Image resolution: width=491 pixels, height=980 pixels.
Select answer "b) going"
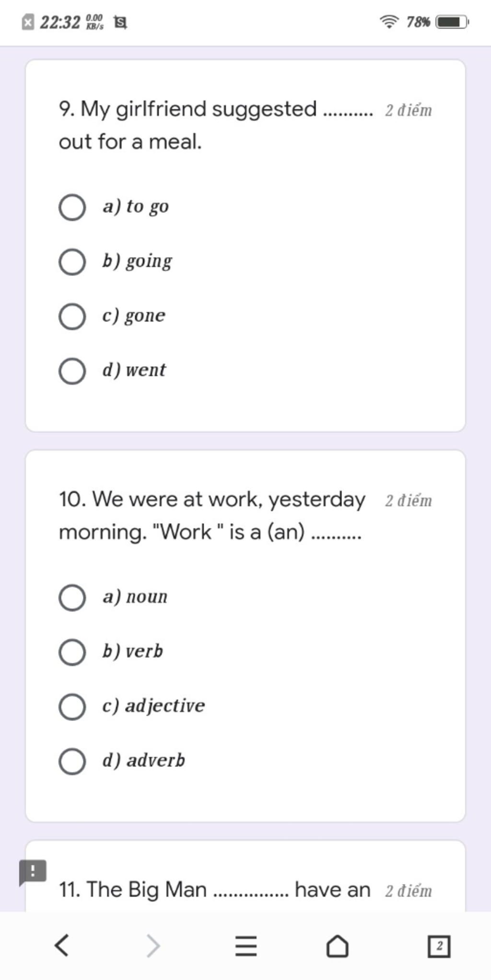[x=72, y=262]
